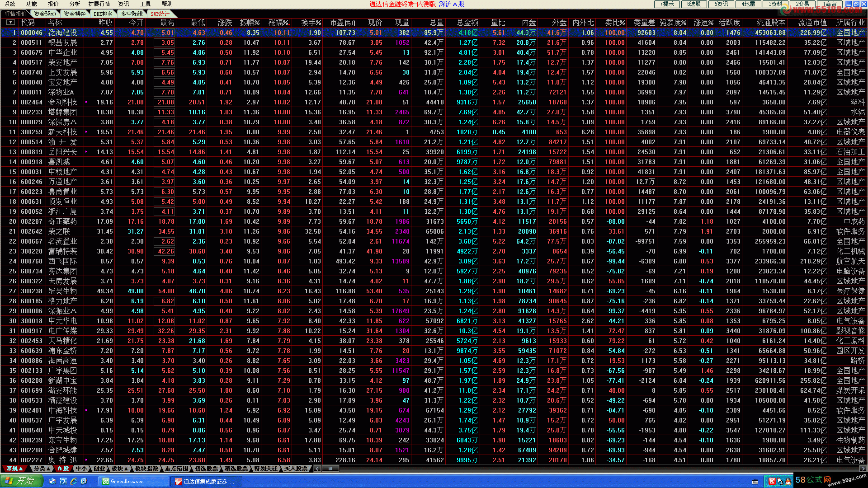Open the 报价 menu
The height and width of the screenshot is (488, 868).
(x=53, y=4)
